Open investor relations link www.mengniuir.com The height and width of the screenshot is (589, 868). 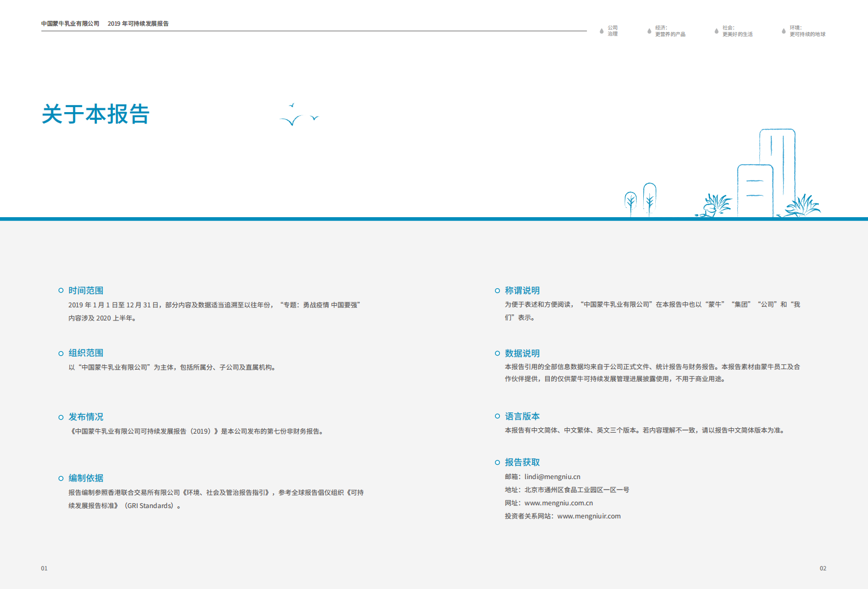pos(589,516)
